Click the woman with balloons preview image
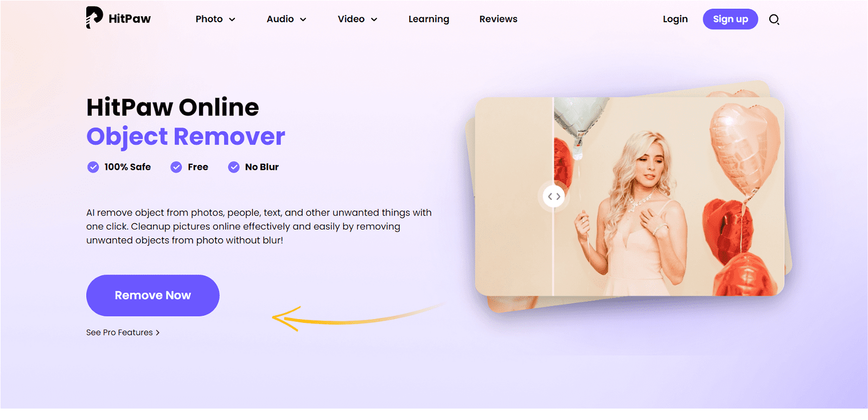The image size is (868, 420). click(x=629, y=196)
